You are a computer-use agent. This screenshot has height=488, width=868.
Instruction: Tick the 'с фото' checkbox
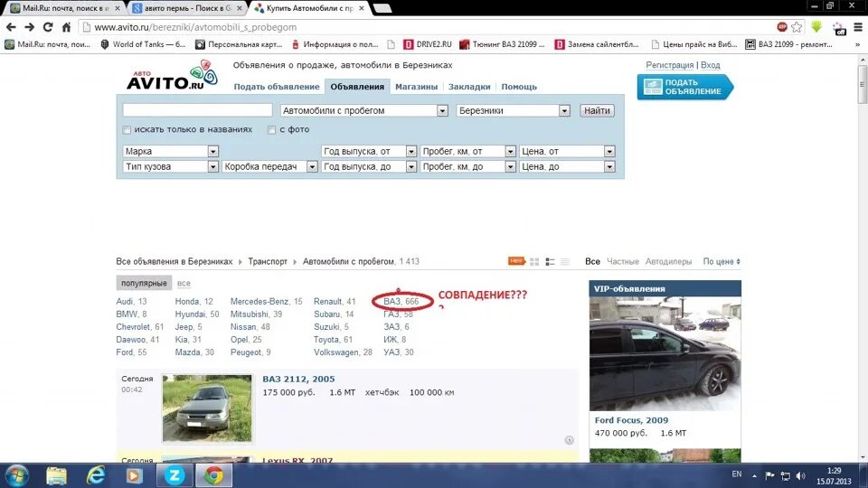(x=271, y=130)
